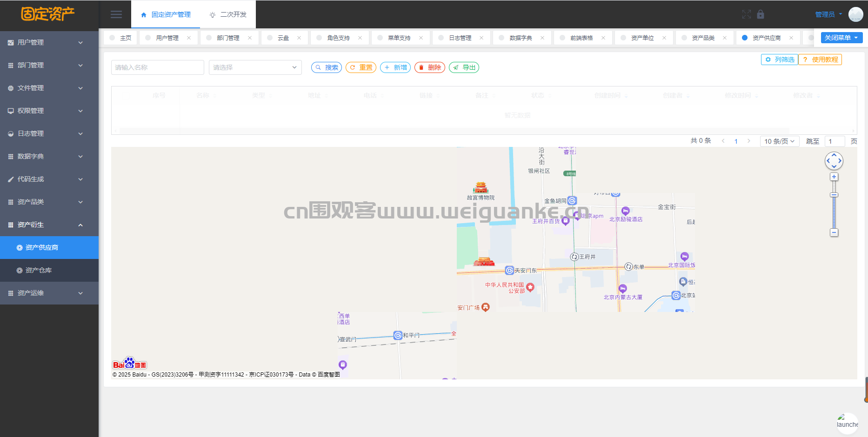The width and height of the screenshot is (868, 437).
Task: Click the user avatar icon
Action: coord(855,14)
